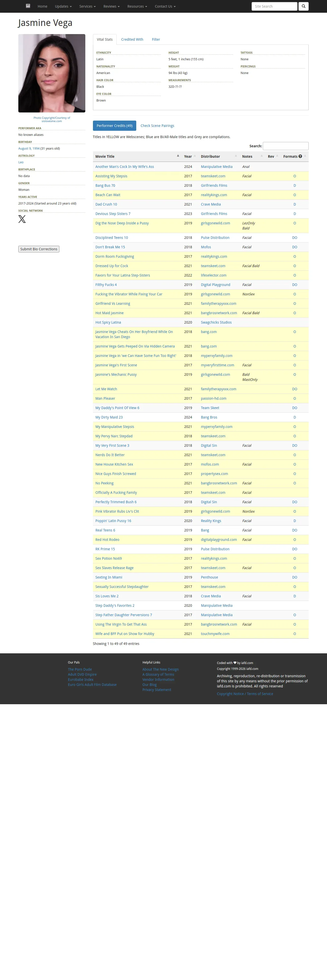Open the Updates dropdown menu

click(63, 6)
